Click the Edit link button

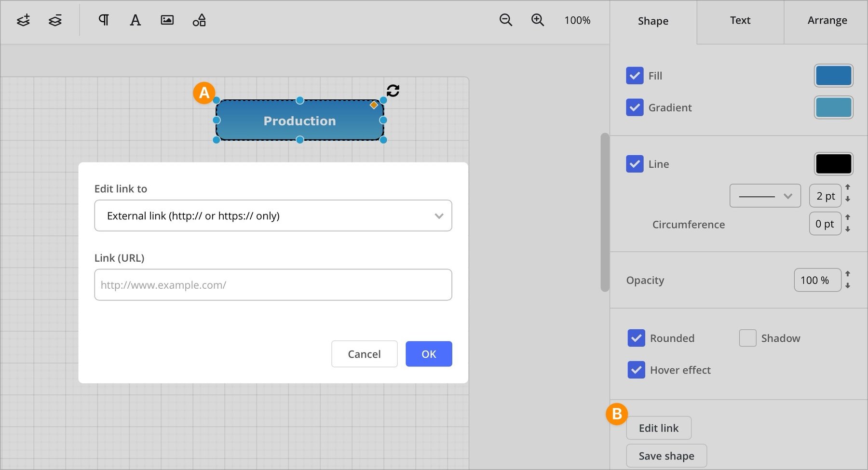point(659,428)
